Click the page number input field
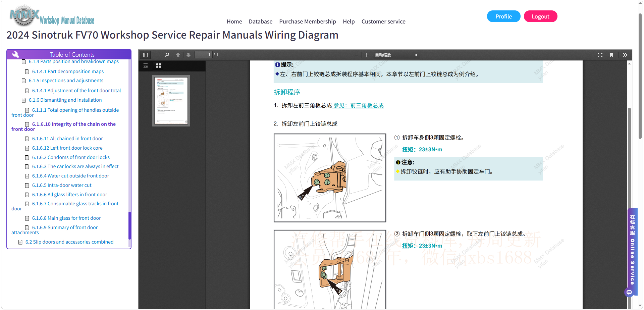 (204, 55)
